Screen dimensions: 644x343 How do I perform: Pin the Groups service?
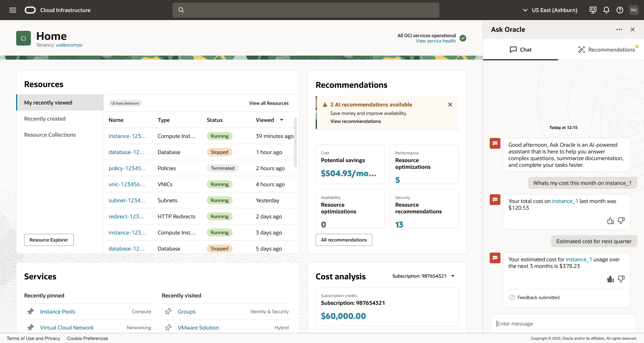coord(168,312)
